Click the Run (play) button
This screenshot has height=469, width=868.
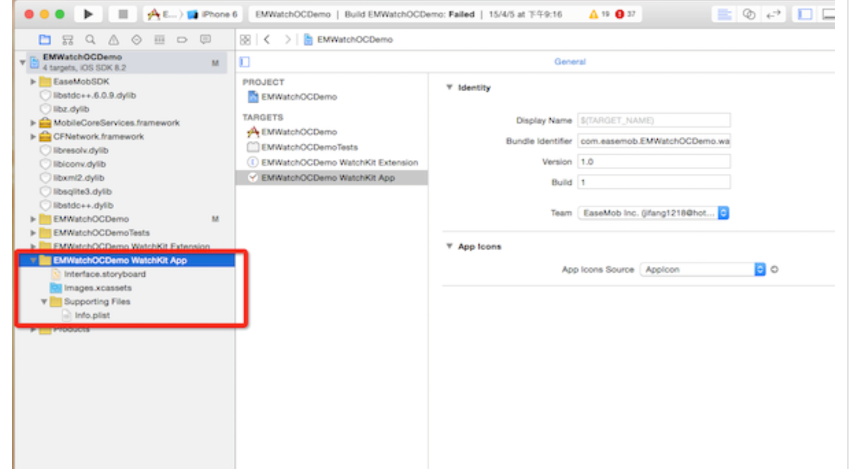click(x=88, y=14)
